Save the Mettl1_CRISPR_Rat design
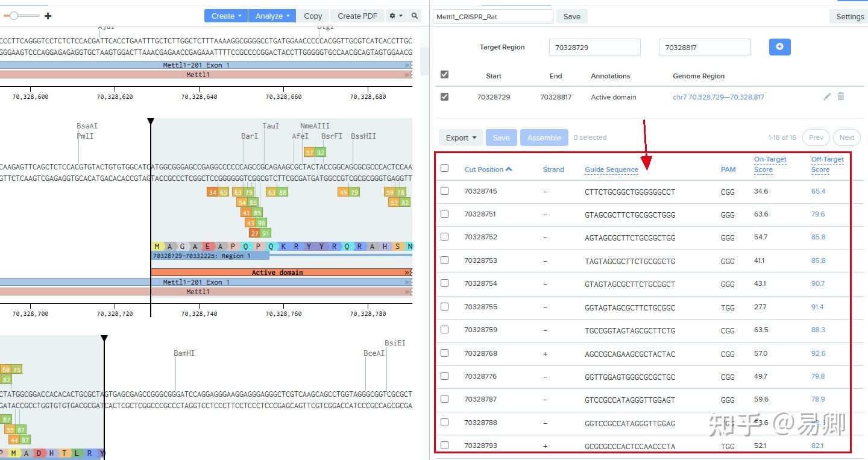The height and width of the screenshot is (460, 868). (571, 16)
